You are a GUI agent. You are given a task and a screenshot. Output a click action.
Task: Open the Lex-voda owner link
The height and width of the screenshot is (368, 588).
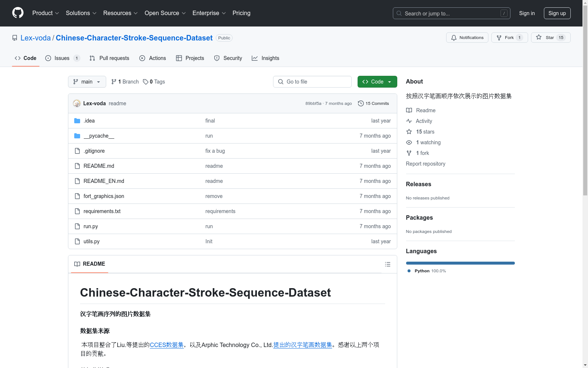36,38
